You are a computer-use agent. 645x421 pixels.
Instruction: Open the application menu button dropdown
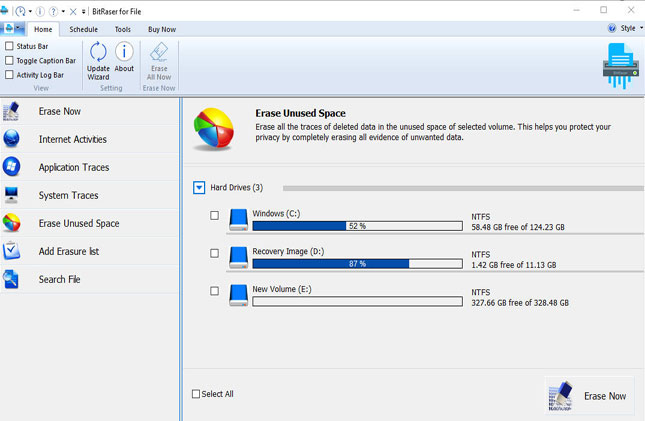(13, 28)
